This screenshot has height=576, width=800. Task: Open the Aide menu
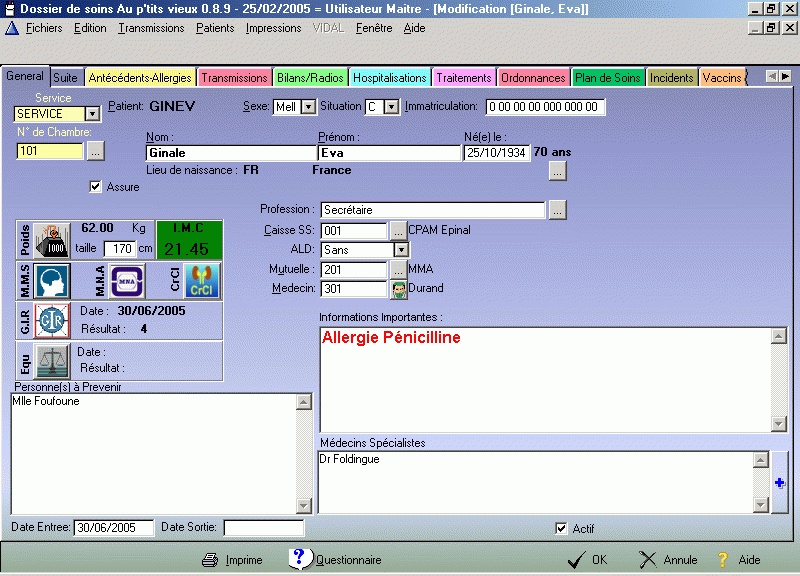(414, 28)
